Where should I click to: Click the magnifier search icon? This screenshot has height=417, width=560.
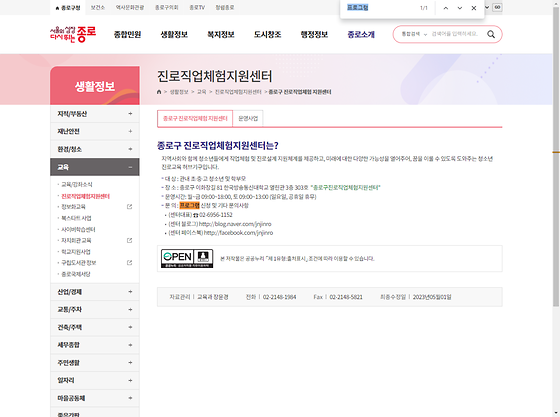click(491, 34)
